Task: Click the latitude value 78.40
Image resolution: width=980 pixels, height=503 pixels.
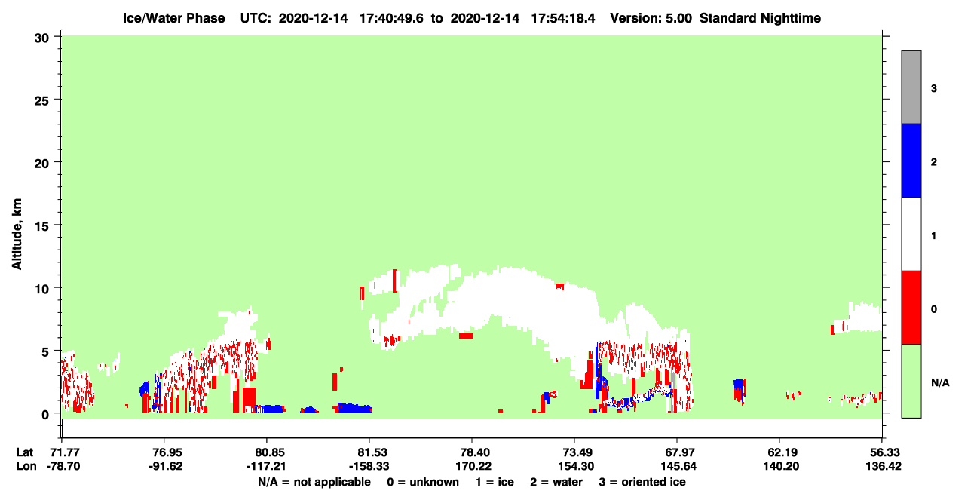Action: coord(472,452)
